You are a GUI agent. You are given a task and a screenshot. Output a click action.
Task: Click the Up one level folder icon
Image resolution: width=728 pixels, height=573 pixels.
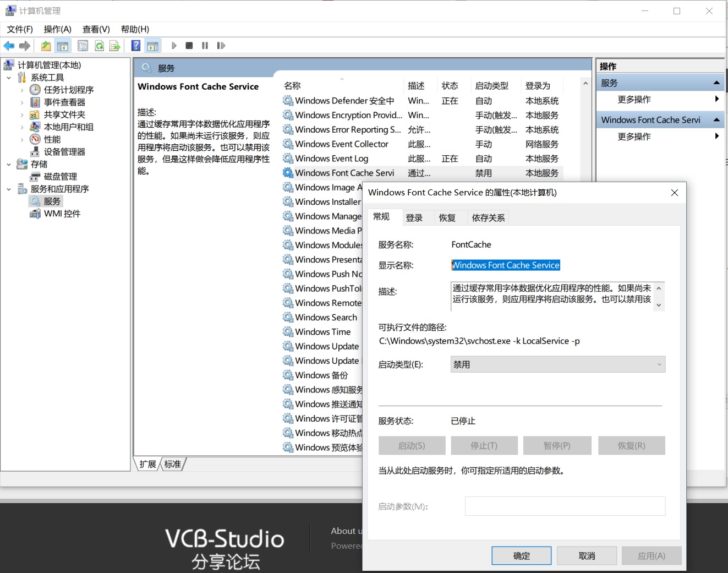pos(46,46)
